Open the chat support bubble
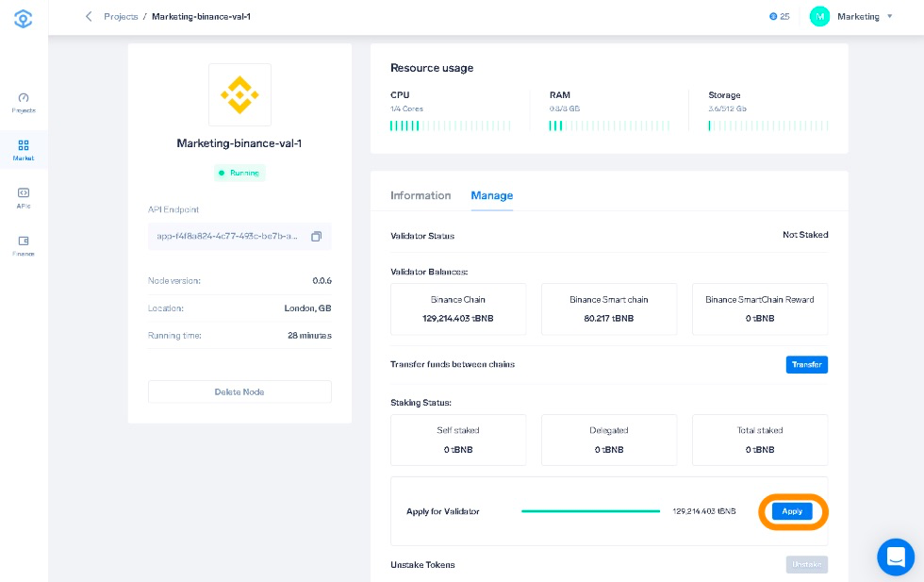 tap(896, 557)
